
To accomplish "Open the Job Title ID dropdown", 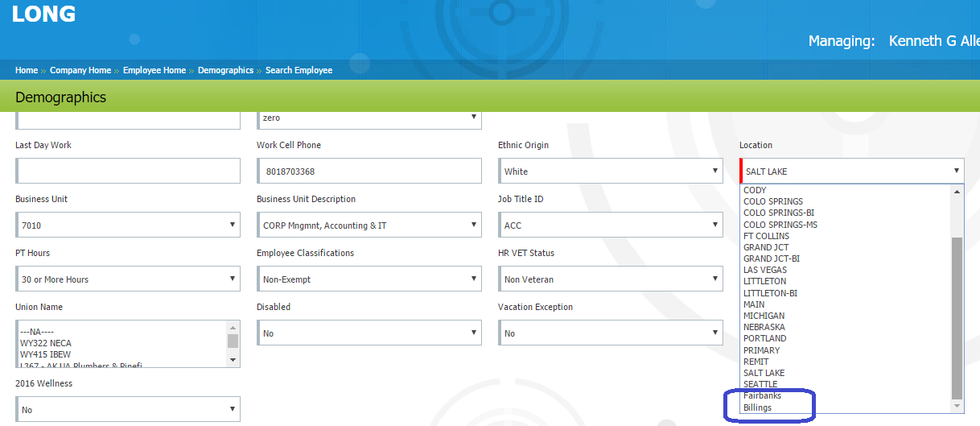I will click(610, 225).
